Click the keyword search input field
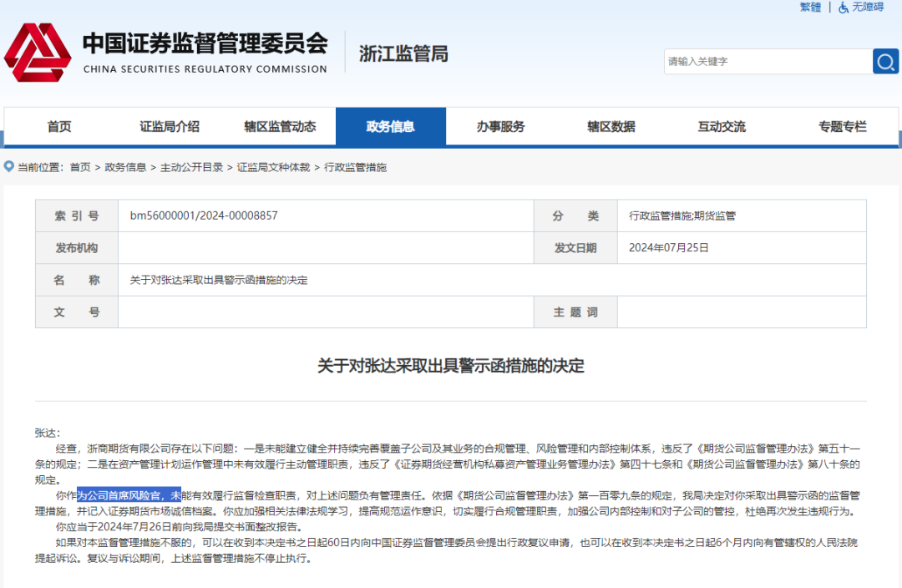This screenshot has width=902, height=588. [x=767, y=61]
